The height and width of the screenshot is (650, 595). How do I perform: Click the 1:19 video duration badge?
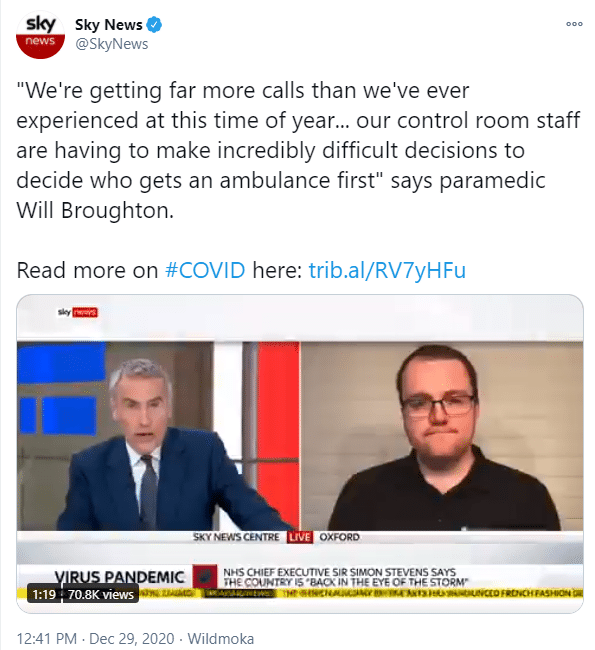click(x=44, y=594)
